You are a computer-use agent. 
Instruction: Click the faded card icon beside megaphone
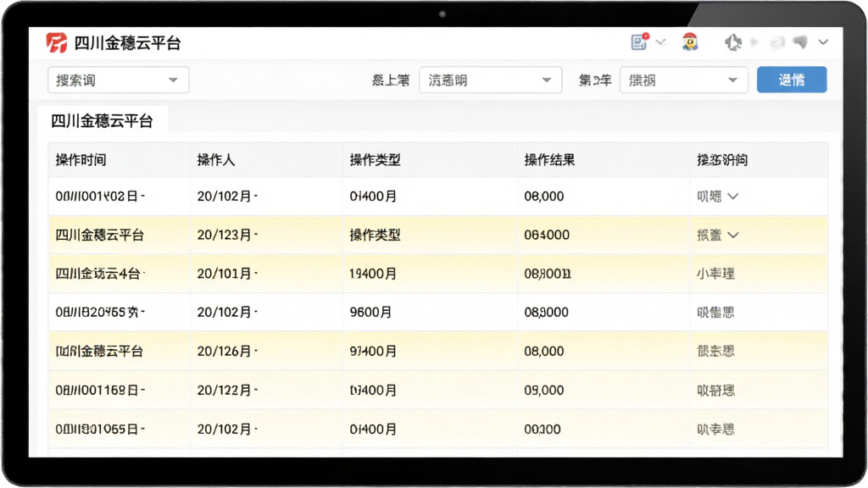778,42
